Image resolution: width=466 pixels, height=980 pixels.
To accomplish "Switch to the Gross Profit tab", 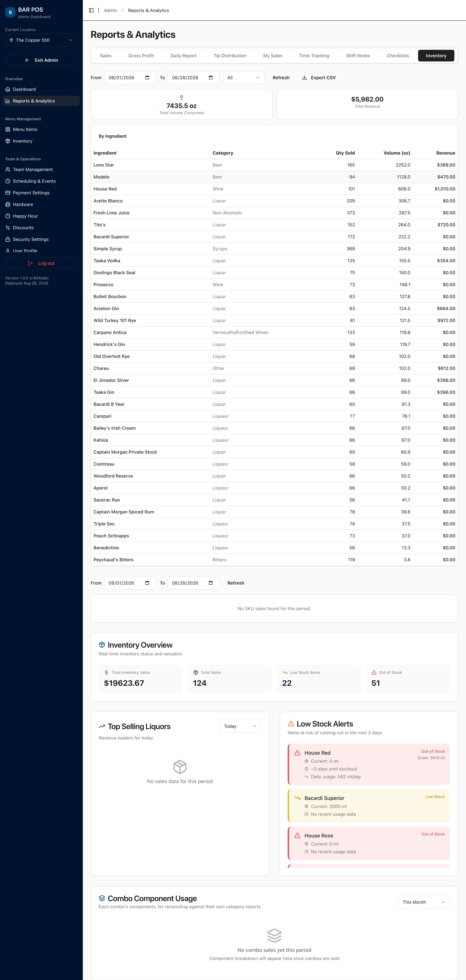I will point(141,56).
